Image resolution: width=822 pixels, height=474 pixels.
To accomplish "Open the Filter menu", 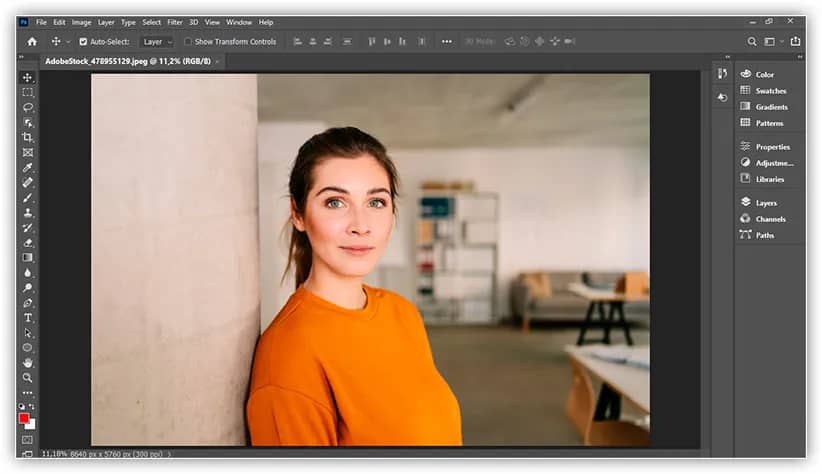I will coord(175,22).
